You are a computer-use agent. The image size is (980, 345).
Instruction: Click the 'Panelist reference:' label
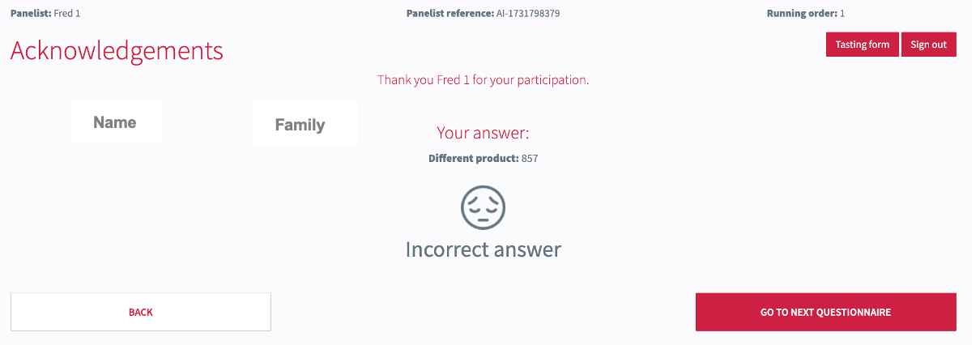(x=450, y=14)
